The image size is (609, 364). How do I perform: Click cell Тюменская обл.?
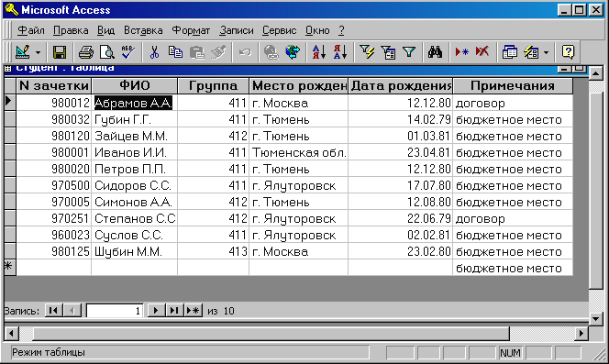pos(298,152)
